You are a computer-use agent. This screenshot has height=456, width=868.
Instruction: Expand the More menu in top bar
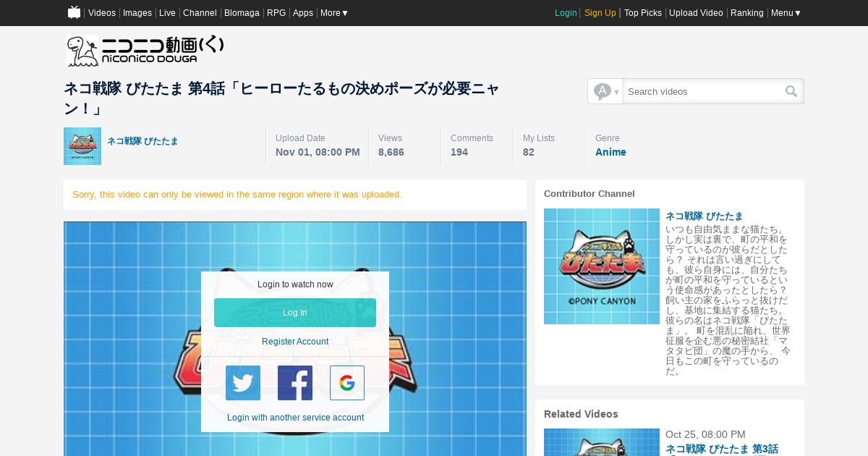point(334,13)
